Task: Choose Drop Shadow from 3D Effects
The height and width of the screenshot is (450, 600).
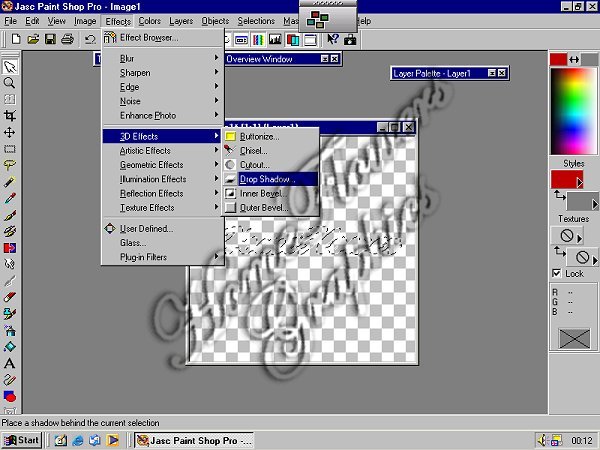Action: click(271, 179)
